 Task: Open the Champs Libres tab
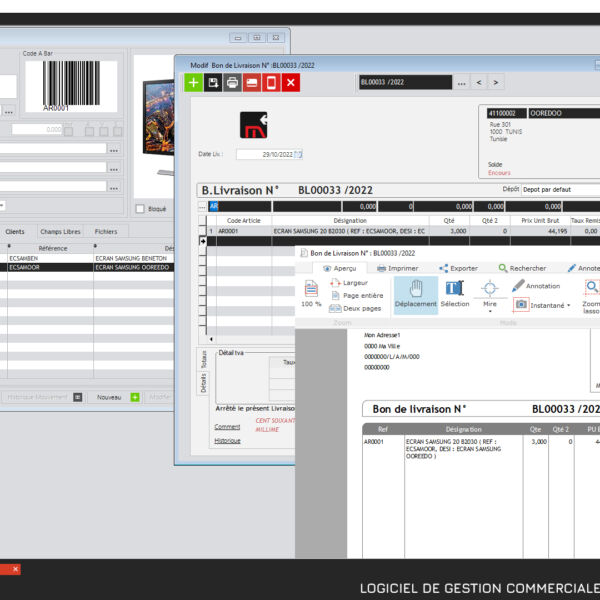60,231
